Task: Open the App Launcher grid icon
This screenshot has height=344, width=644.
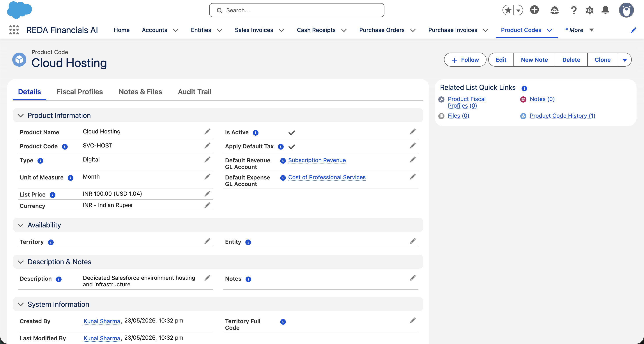Action: (14, 30)
